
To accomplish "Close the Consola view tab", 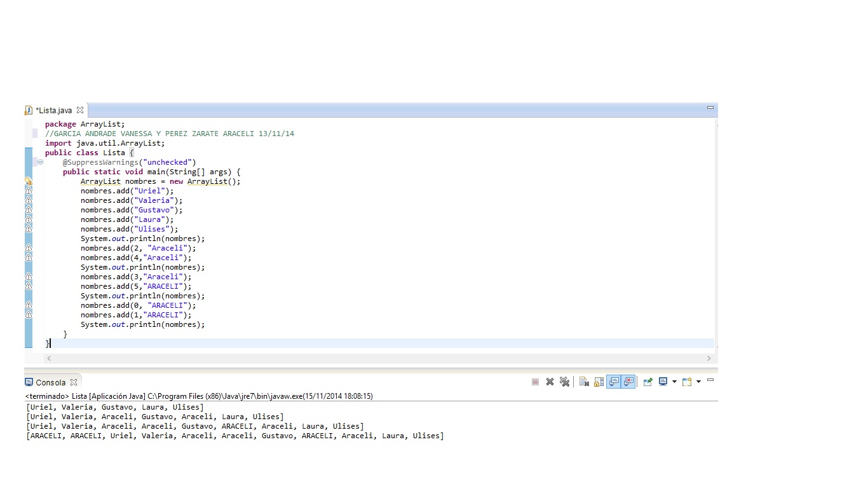I will (74, 382).
